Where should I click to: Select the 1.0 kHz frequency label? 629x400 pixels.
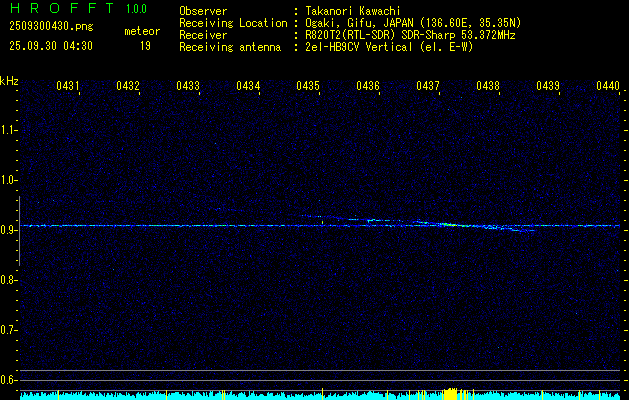click(9, 180)
